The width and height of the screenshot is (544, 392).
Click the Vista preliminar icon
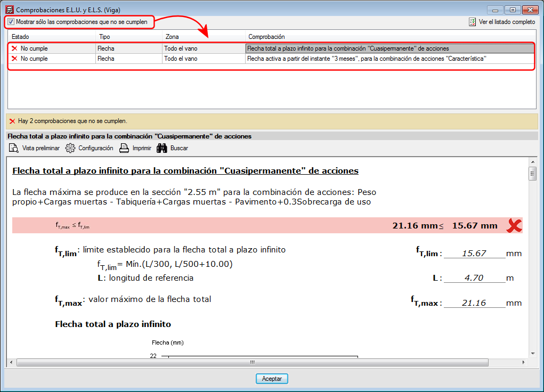(13, 148)
